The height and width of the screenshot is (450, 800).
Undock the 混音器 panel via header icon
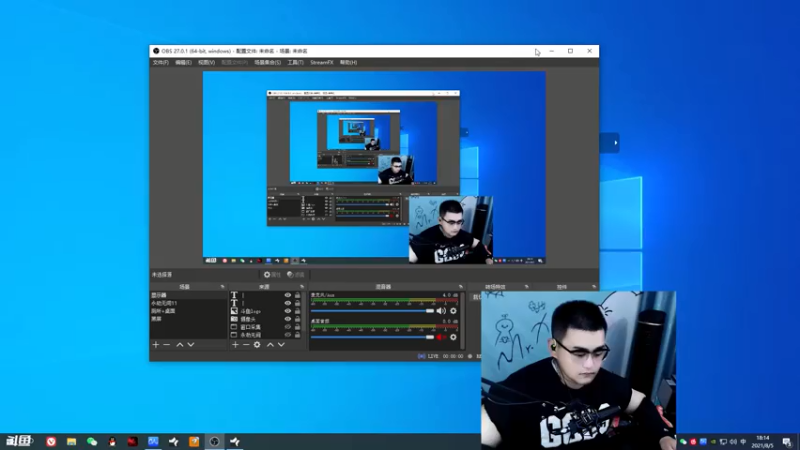click(x=460, y=287)
